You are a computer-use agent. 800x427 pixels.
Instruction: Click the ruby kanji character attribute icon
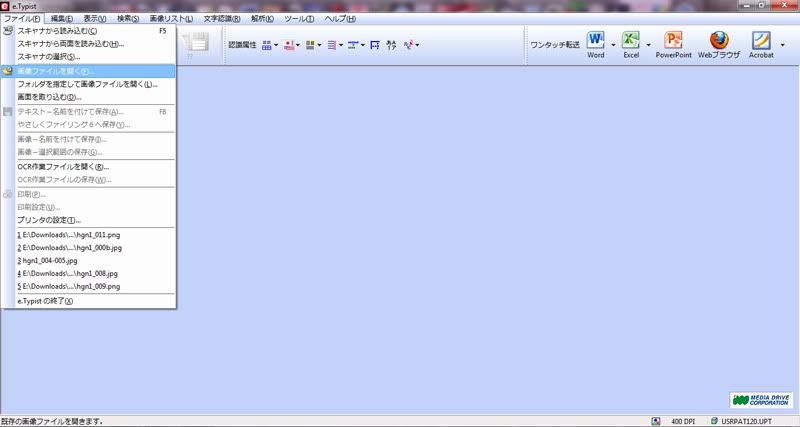391,45
